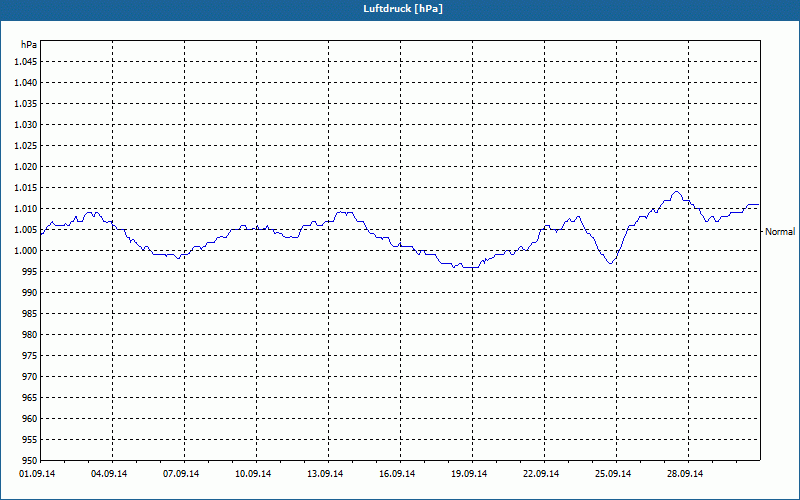
Task: Click the 01.09.14 date label
Action: coord(37,474)
